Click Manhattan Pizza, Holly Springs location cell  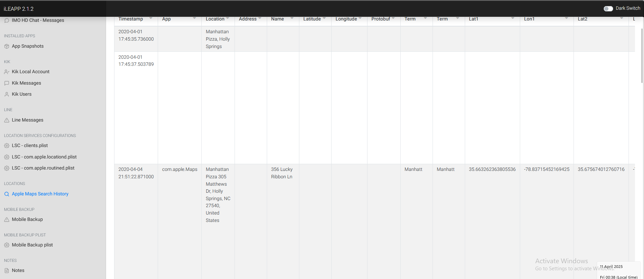[x=218, y=39]
